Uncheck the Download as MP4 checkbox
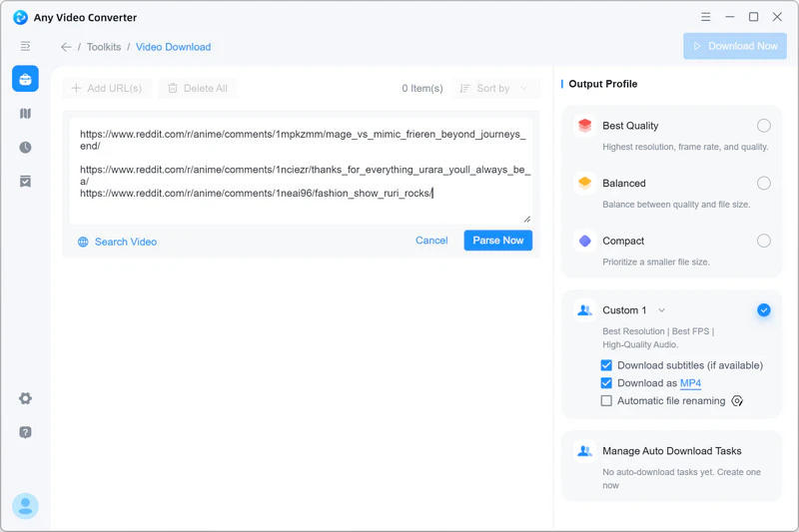 click(606, 383)
